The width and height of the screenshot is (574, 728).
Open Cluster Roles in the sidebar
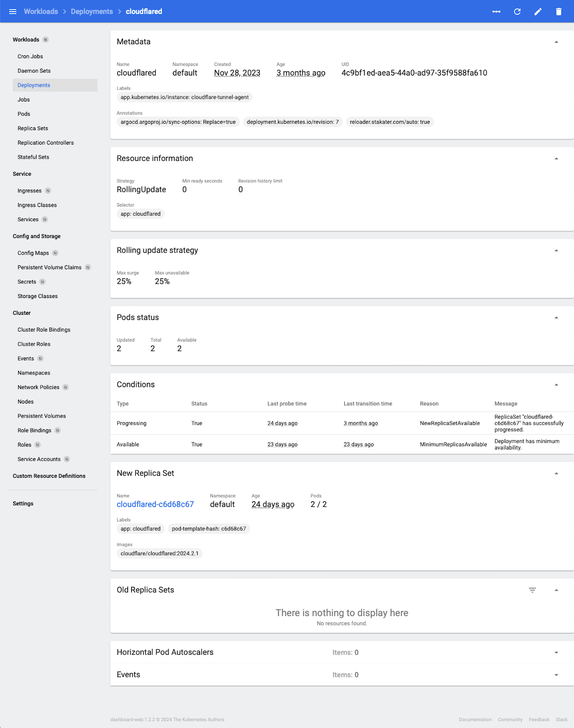[x=34, y=344]
